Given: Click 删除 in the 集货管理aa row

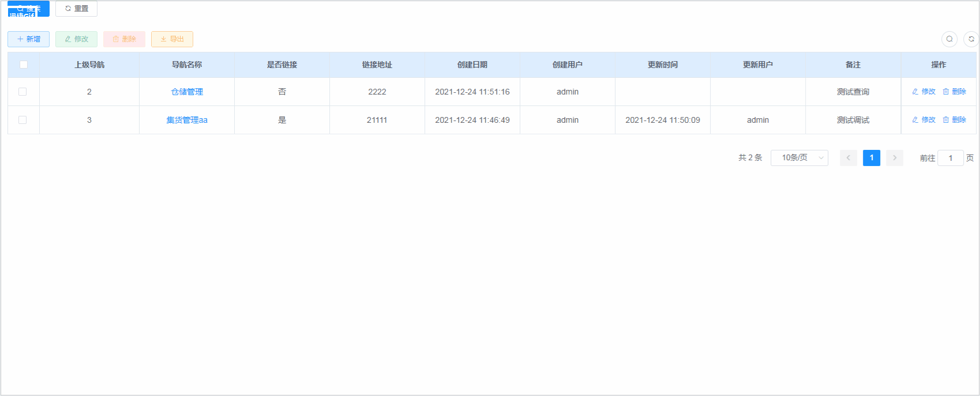Looking at the screenshot, I should point(954,120).
